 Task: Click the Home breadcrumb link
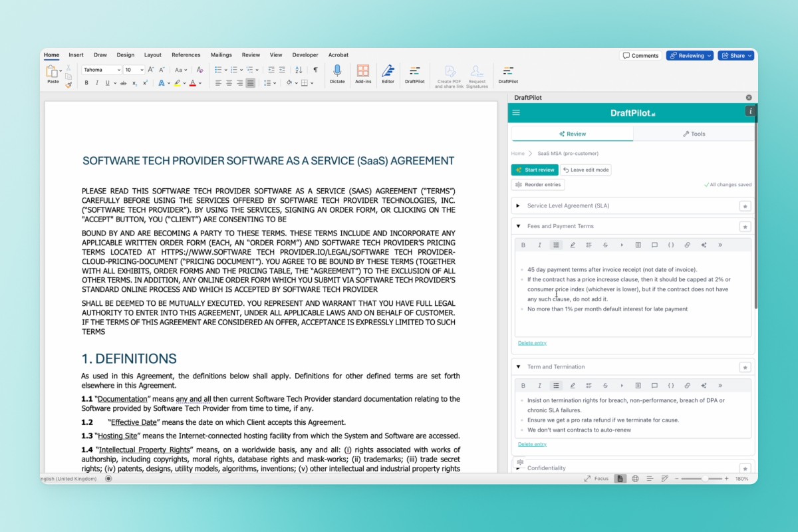pyautogui.click(x=518, y=154)
